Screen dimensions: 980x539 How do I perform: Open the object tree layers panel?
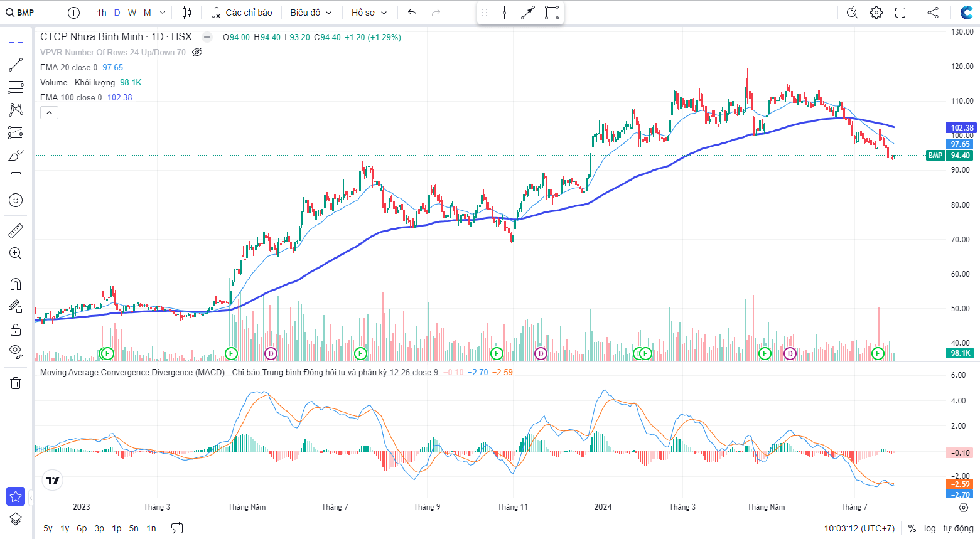click(x=16, y=519)
